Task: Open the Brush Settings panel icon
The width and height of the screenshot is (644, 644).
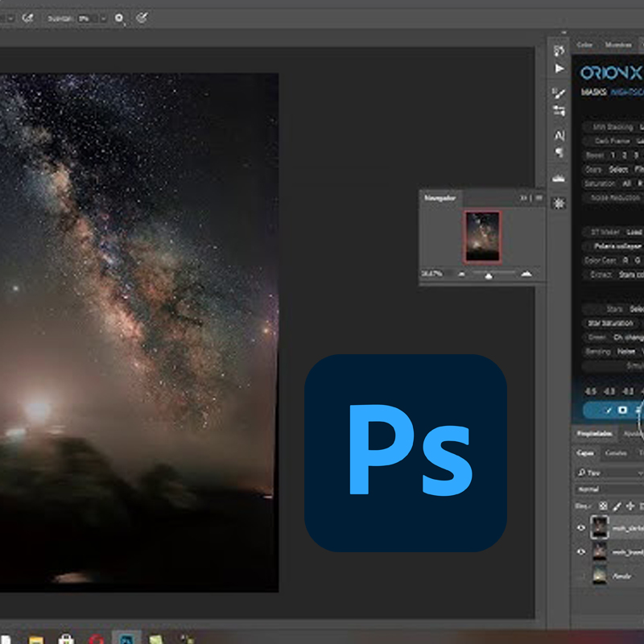Action: point(559,93)
